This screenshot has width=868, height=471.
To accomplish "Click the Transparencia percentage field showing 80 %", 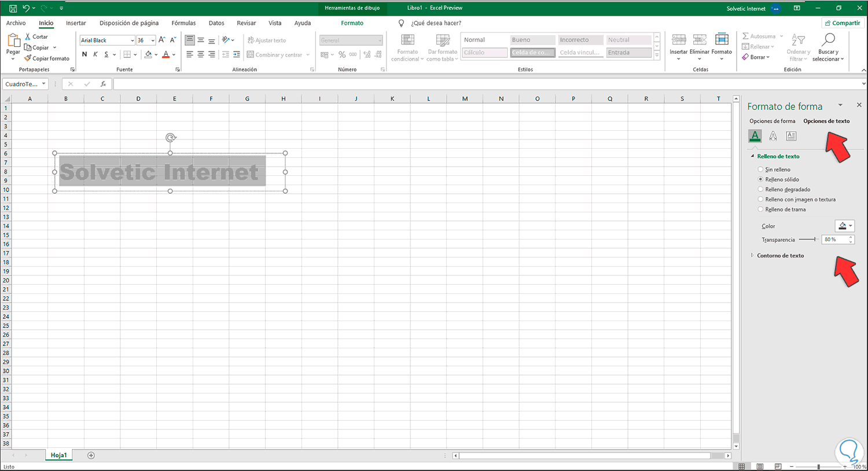I will pos(834,240).
